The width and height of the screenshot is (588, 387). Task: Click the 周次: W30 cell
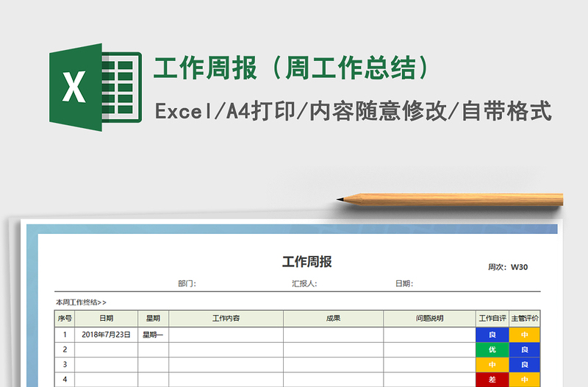508,267
